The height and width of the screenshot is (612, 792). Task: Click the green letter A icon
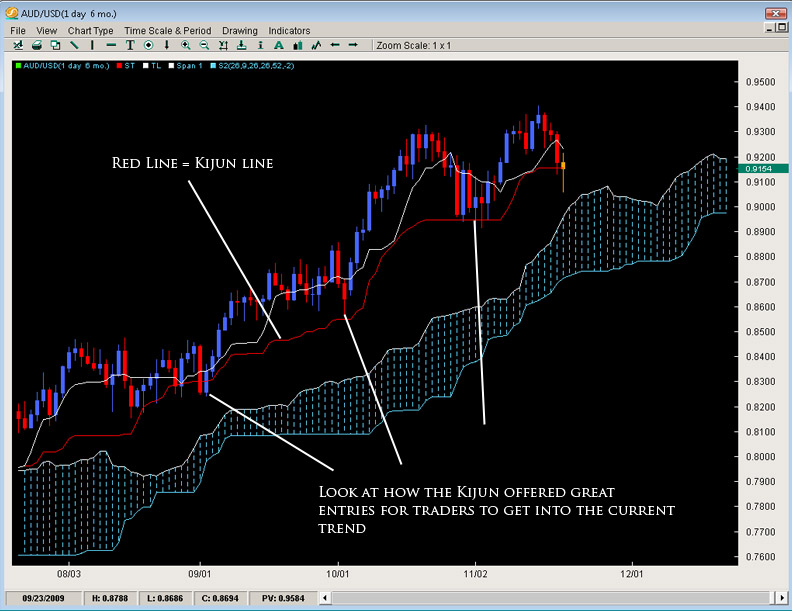279,45
